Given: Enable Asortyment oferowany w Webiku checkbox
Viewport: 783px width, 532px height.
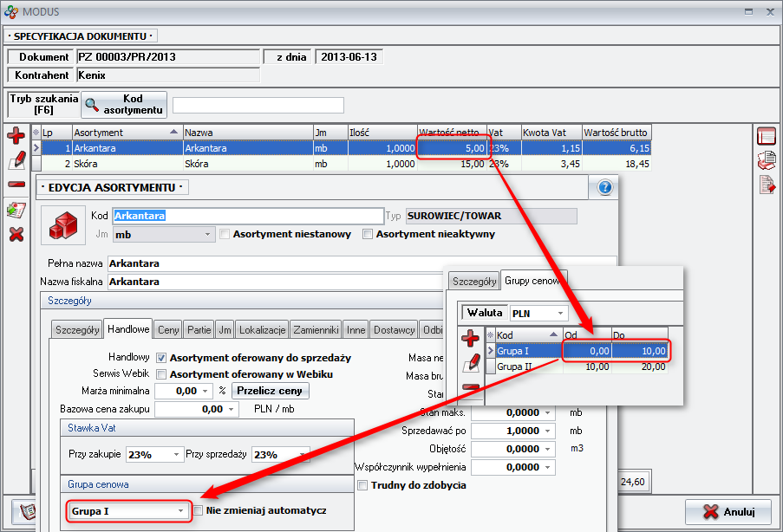Looking at the screenshot, I should point(161,374).
